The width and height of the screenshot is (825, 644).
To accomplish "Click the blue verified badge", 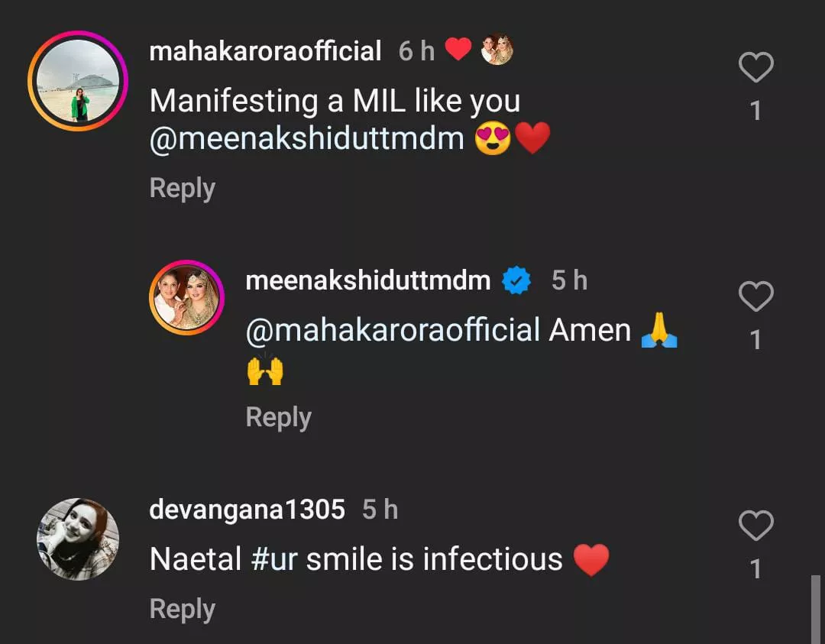I will [x=516, y=281].
